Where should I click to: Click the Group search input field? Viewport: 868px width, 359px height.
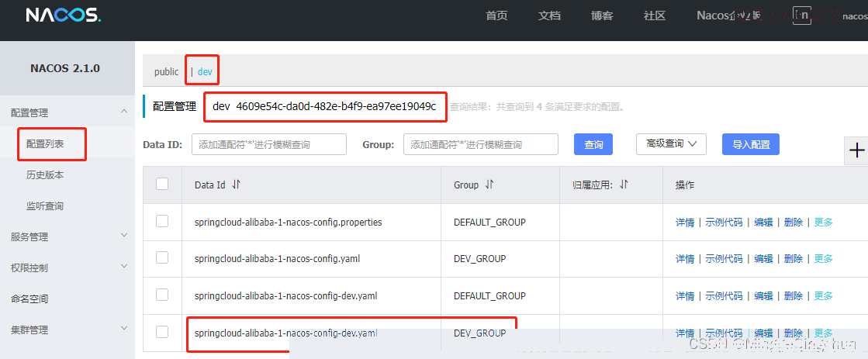[480, 144]
